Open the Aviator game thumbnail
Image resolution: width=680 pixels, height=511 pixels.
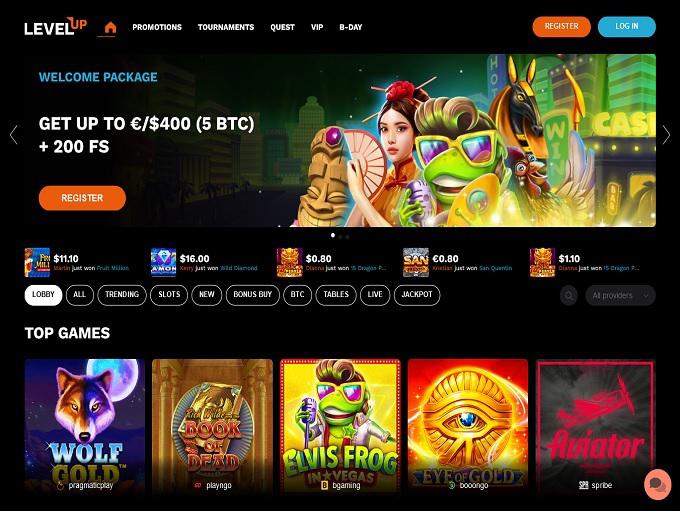tap(595, 426)
